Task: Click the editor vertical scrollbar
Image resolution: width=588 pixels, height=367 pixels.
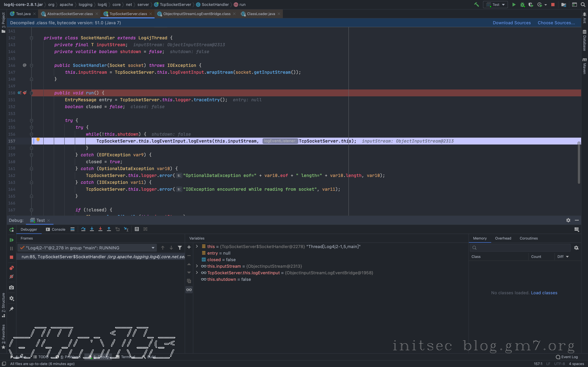Action: [579, 163]
